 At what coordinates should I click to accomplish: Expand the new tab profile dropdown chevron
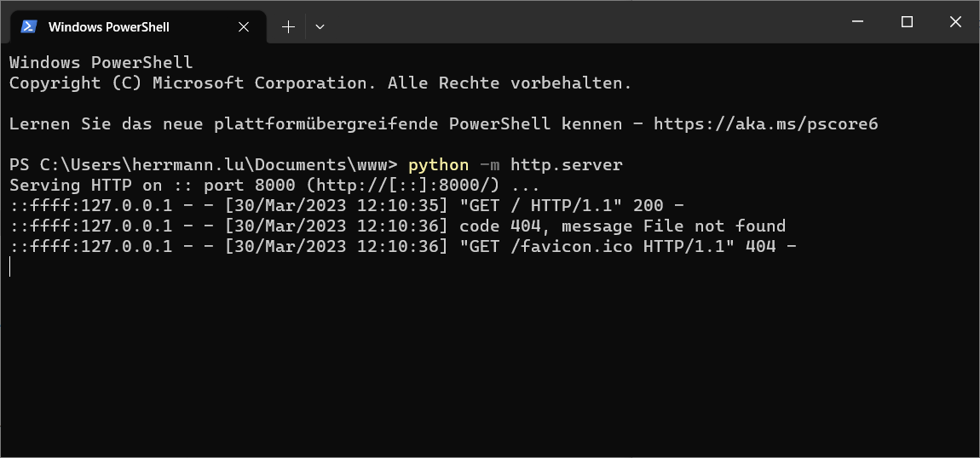click(x=320, y=27)
